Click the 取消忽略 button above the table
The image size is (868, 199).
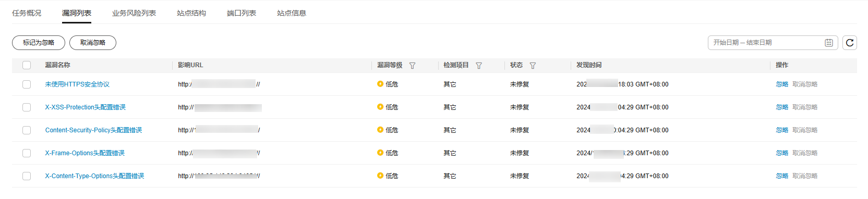coord(93,43)
